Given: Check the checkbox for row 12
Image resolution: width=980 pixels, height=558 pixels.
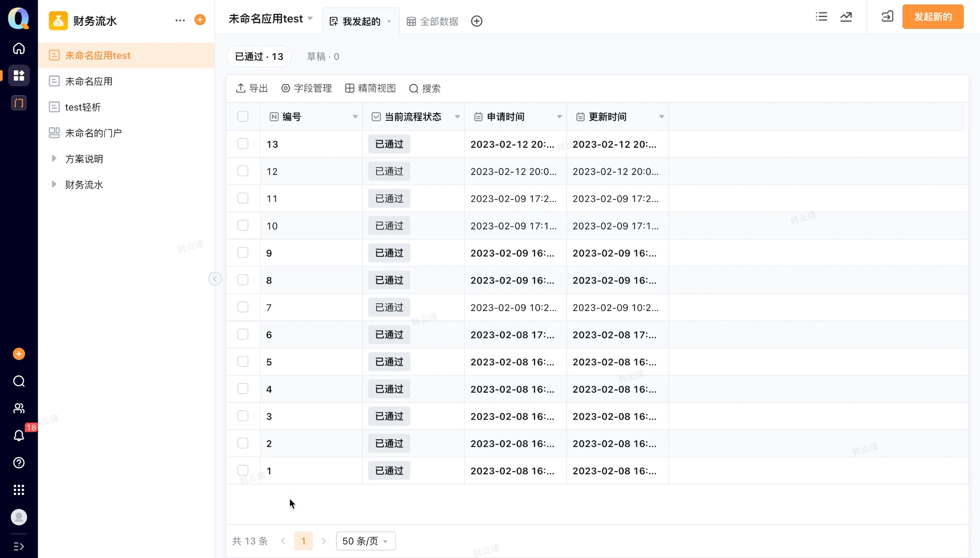Looking at the screenshot, I should (x=243, y=171).
